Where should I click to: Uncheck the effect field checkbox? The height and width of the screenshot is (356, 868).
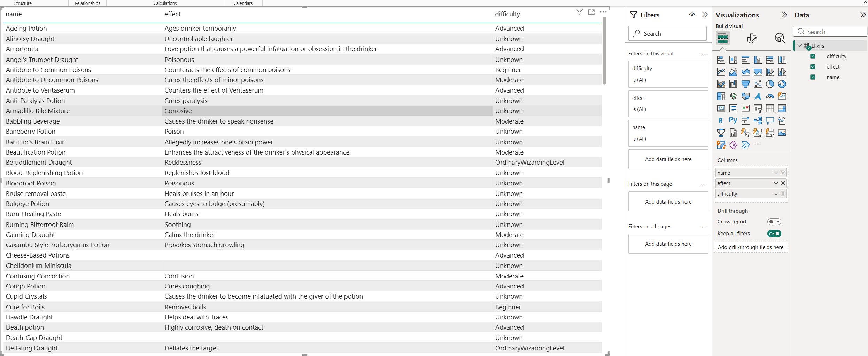[813, 67]
